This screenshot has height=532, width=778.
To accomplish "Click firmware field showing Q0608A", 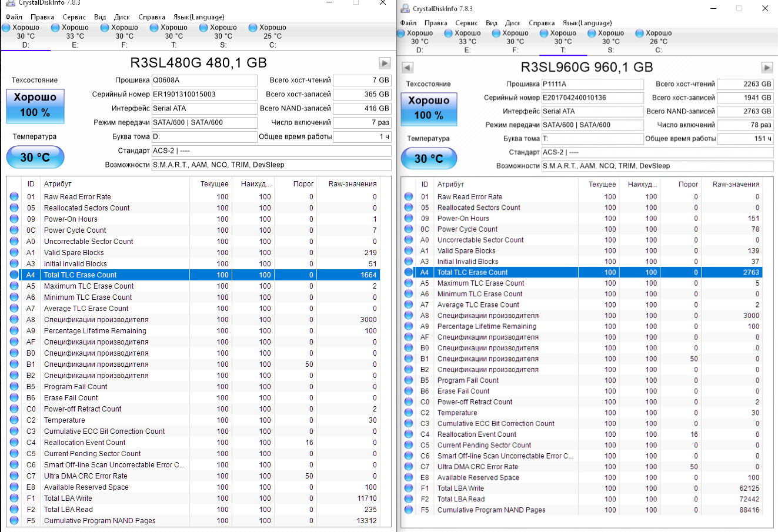I will 205,80.
